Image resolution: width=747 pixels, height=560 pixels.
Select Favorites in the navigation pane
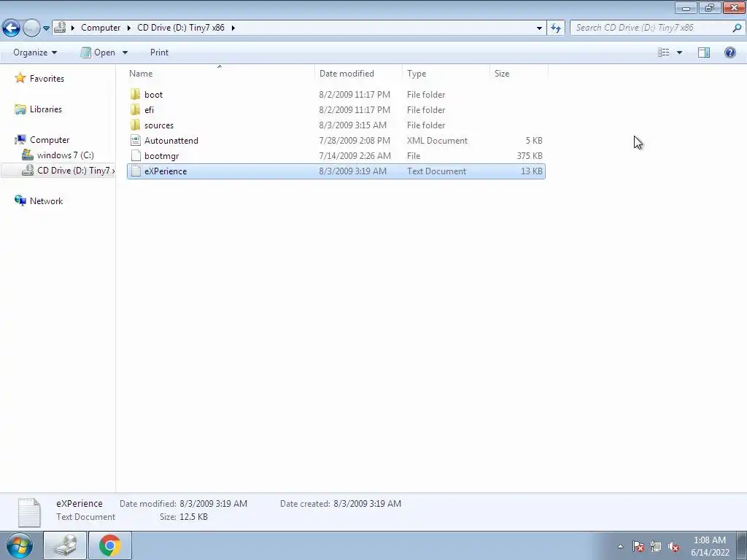[47, 79]
